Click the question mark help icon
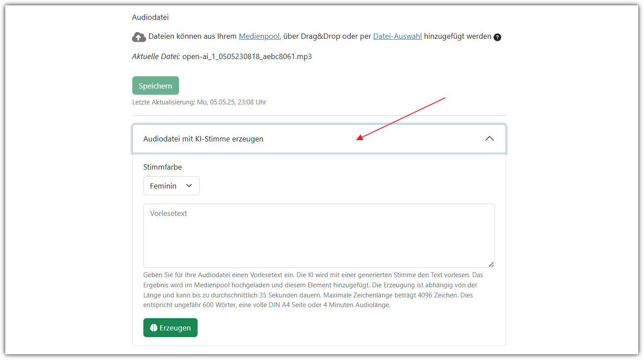Image resolution: width=644 pixels, height=360 pixels. point(497,37)
